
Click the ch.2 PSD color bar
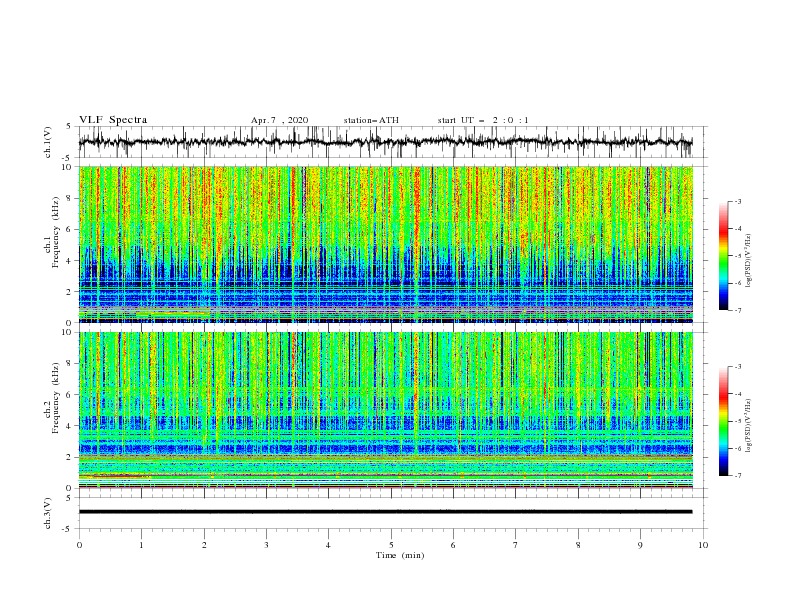point(724,421)
